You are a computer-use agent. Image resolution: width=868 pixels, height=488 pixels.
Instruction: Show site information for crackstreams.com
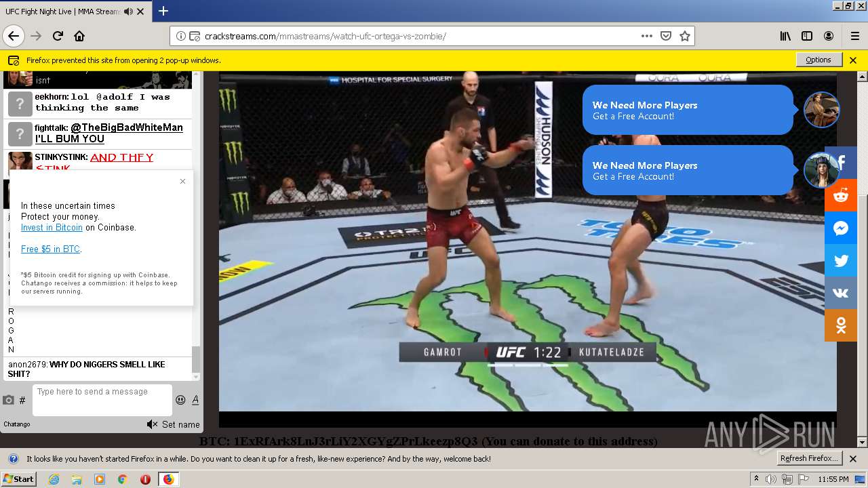coord(181,36)
